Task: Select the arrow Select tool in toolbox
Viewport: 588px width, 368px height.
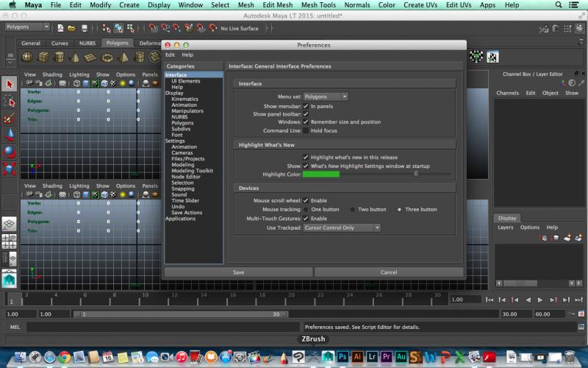Action: [x=9, y=84]
